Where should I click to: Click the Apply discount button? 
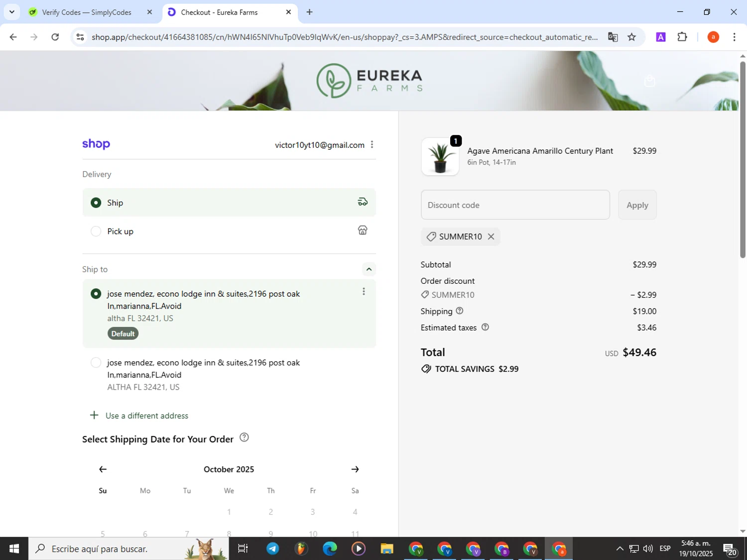tap(637, 205)
